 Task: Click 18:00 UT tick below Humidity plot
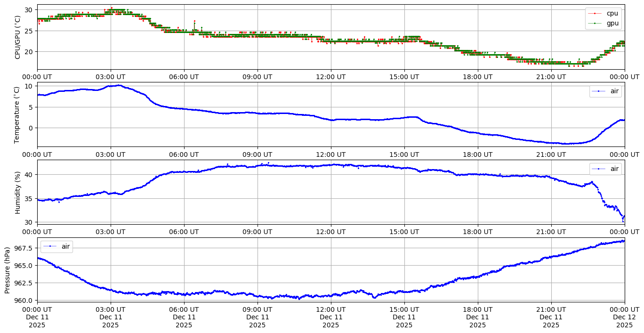pos(477,232)
